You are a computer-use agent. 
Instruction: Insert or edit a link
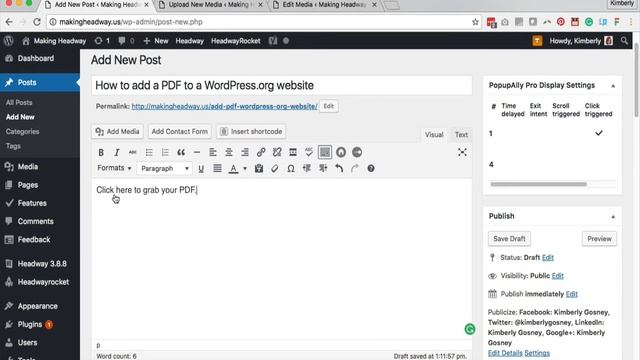[261, 152]
